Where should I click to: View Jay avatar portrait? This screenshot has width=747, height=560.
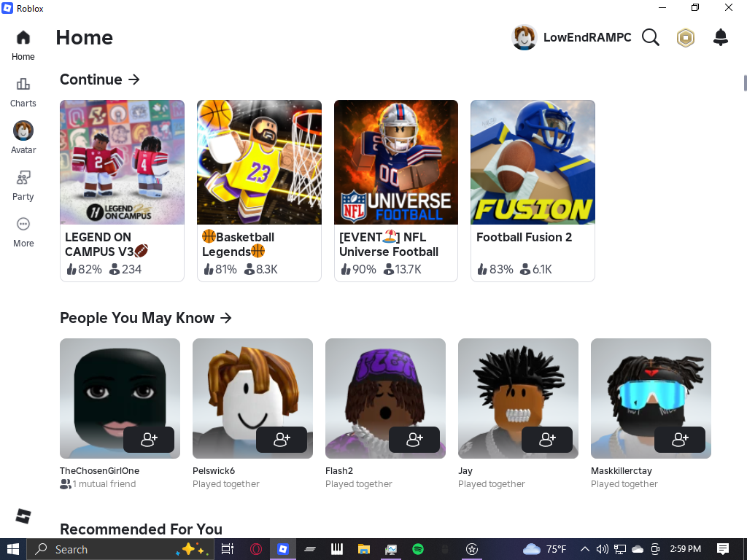coord(519,399)
